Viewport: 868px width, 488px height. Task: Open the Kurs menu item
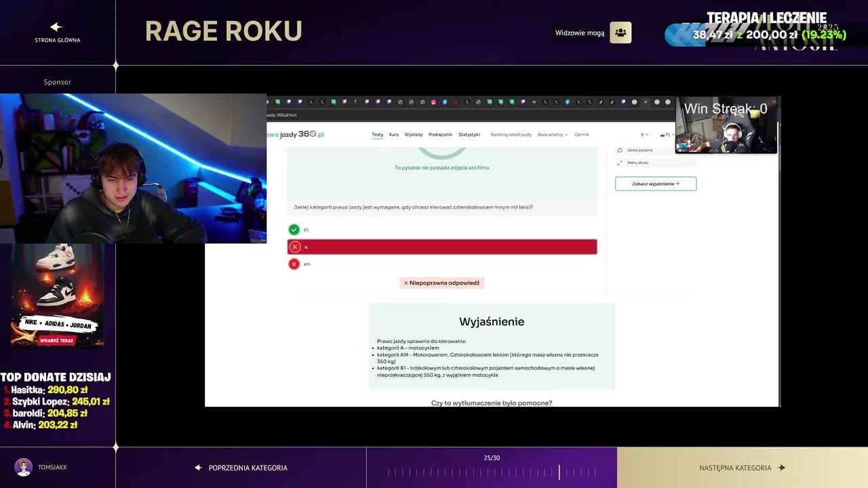coord(394,134)
